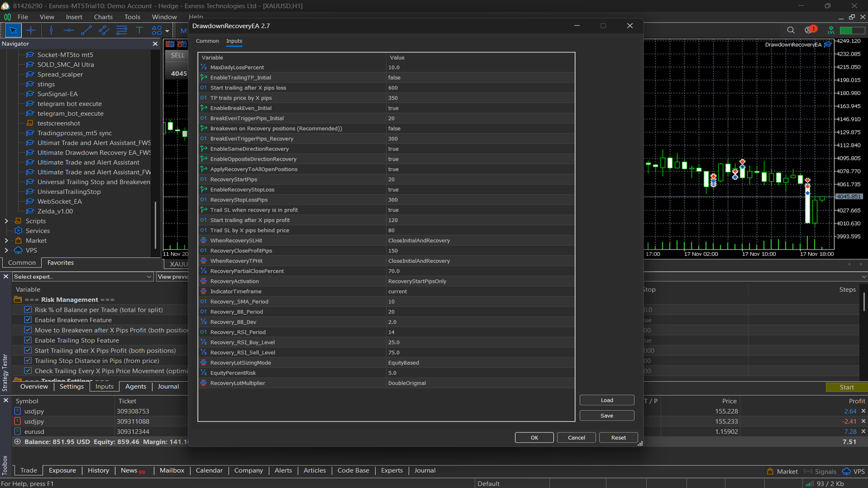Pick the vertical line drawing tool

[51, 30]
